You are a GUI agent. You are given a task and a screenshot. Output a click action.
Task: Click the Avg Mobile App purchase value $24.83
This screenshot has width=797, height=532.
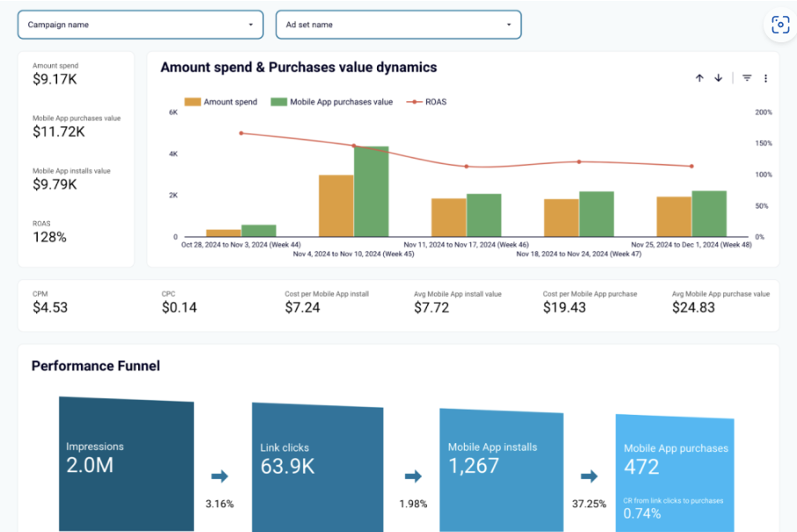[720, 303]
